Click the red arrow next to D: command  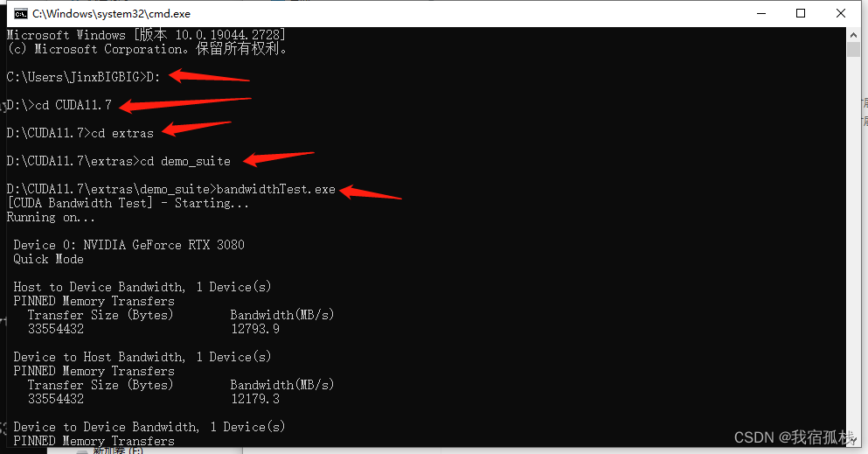tap(209, 76)
